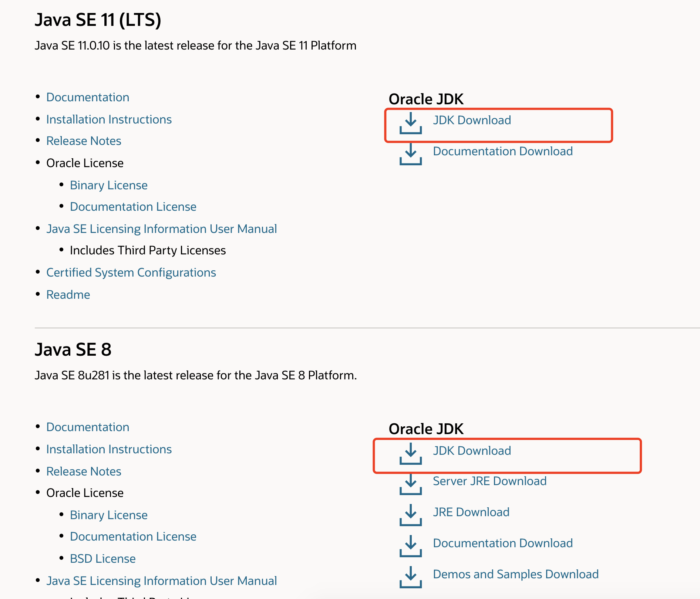The image size is (700, 599).
Task: Open Installation Instructions for Java SE 11
Action: 109,119
